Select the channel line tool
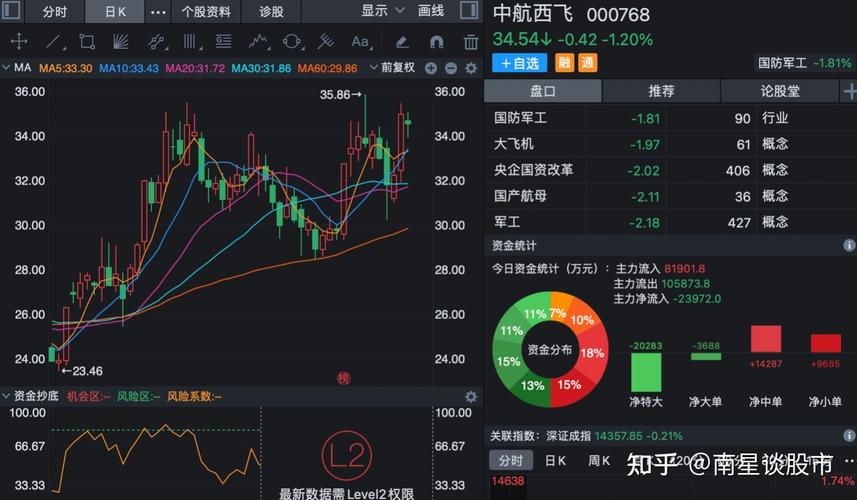Screen dimensions: 857x500 [156, 42]
